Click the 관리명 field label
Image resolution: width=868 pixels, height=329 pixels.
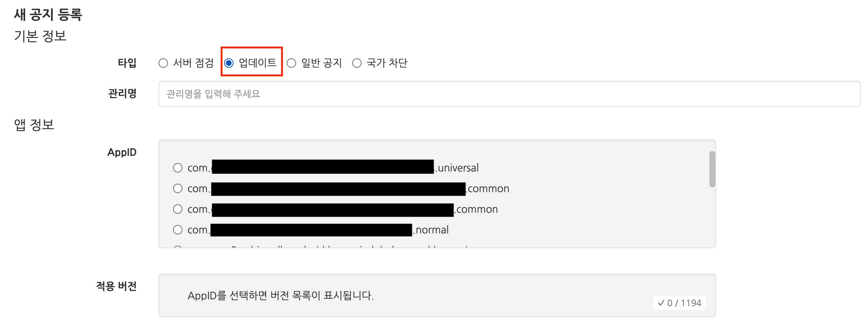tap(122, 93)
